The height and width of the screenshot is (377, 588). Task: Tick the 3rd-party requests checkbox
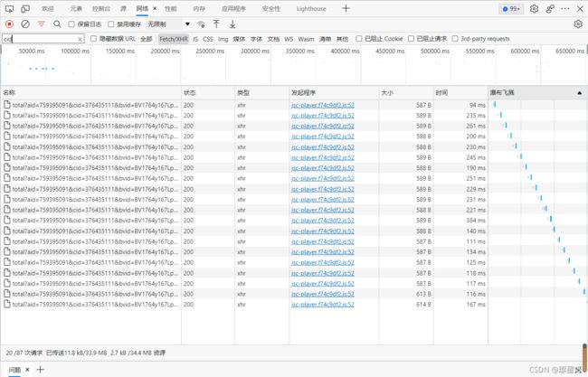tap(455, 39)
